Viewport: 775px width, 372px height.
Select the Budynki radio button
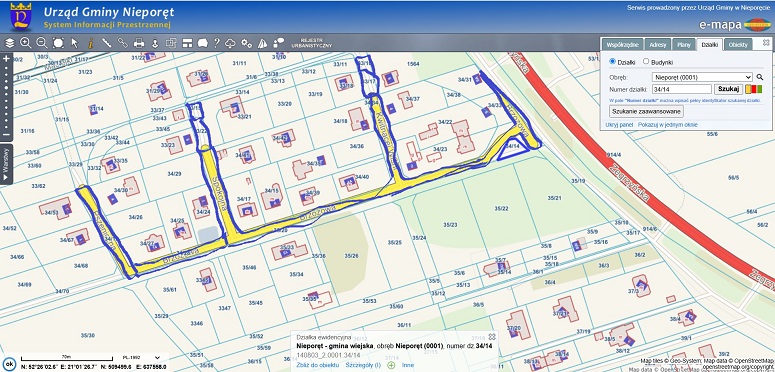[x=646, y=62]
